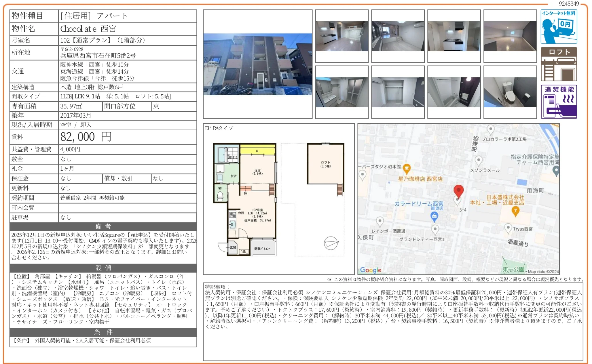
Task: Open the open closet thumbnail photo
Action: pos(398,92)
